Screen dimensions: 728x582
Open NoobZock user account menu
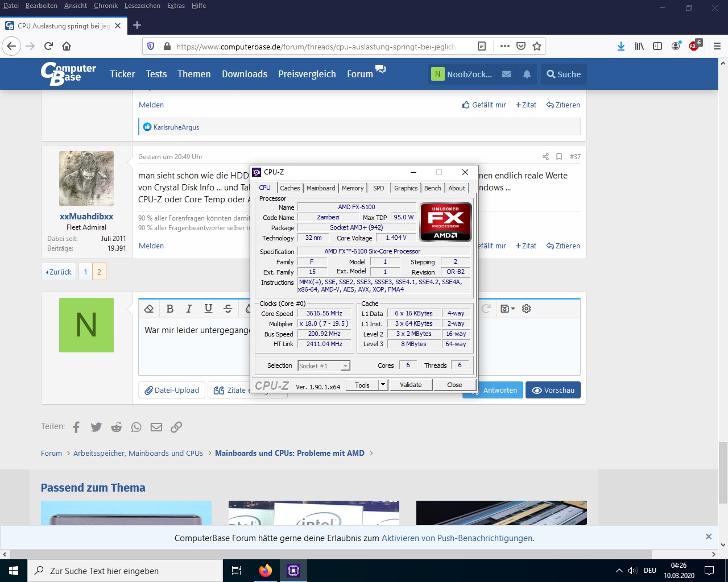click(461, 74)
